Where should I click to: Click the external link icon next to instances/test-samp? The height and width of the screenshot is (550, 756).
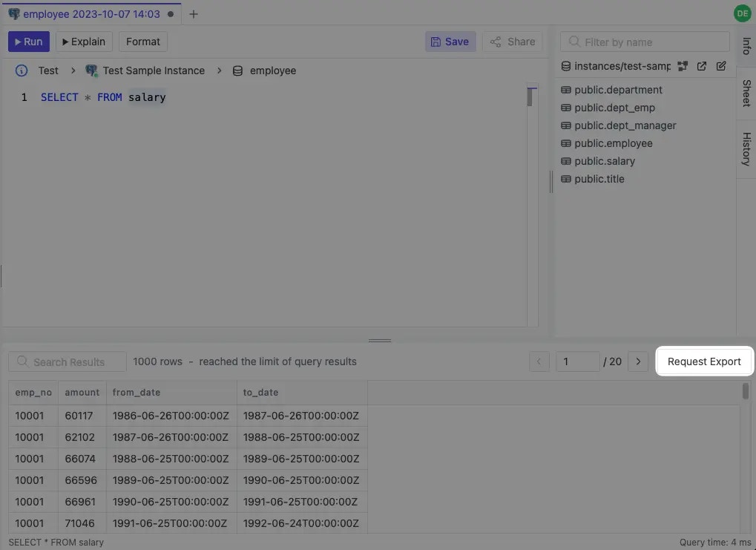(x=702, y=66)
